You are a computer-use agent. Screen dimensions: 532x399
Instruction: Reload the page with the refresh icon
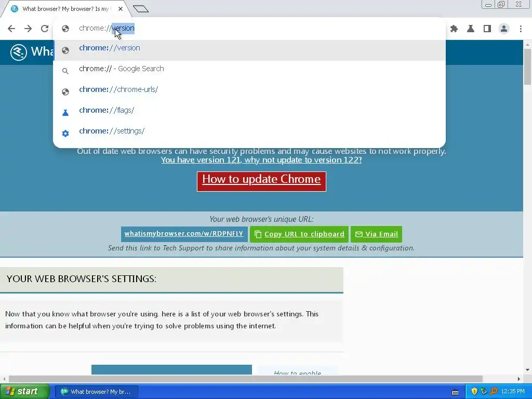point(45,29)
